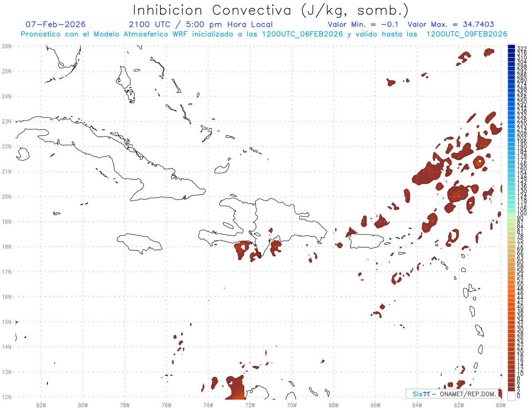Click the '74W' longitude label
Viewport: 532px width, 411px height.
[x=208, y=404]
